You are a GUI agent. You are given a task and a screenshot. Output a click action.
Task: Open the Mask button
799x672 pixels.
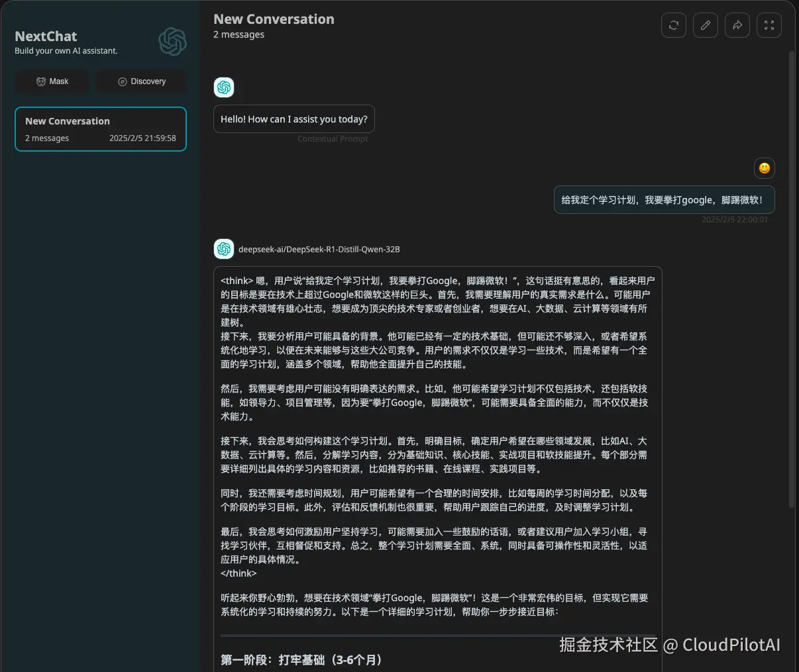click(52, 81)
